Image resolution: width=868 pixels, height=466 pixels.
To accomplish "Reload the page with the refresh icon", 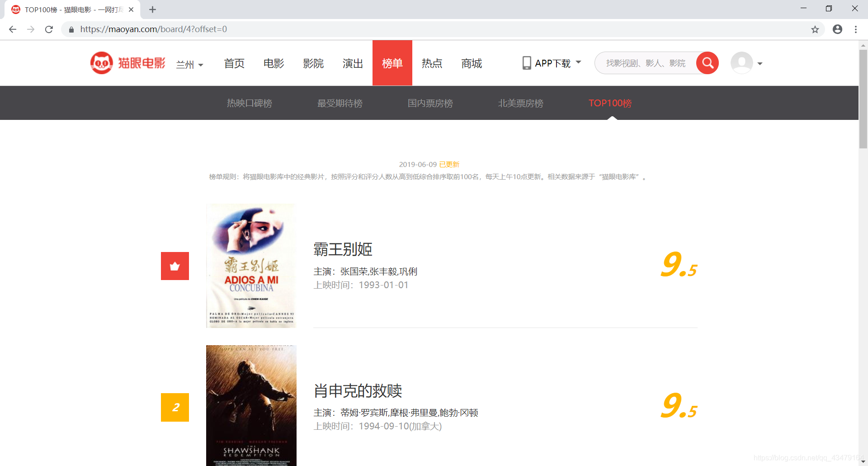I will click(49, 29).
